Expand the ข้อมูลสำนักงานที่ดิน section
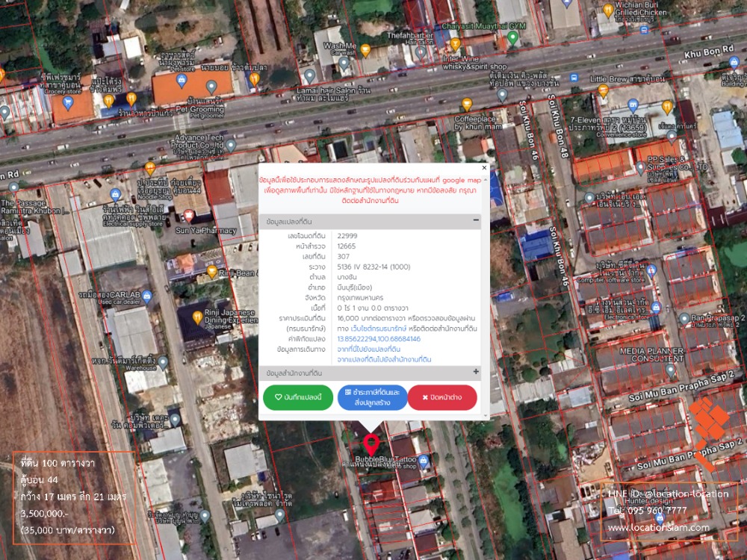 [x=475, y=372]
